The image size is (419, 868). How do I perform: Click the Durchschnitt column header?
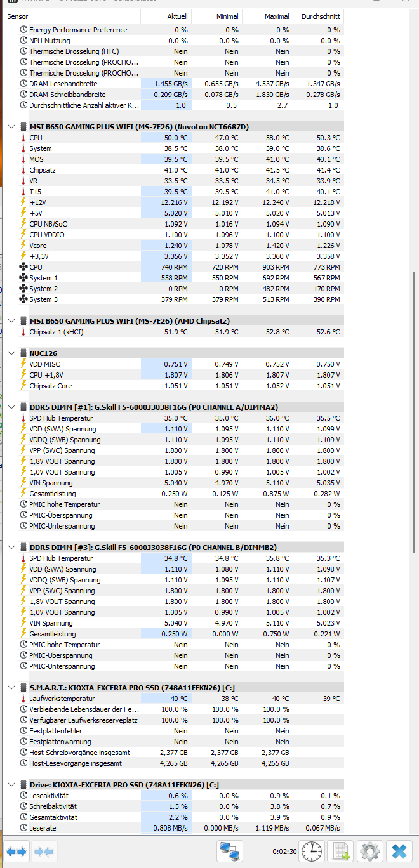[318, 16]
